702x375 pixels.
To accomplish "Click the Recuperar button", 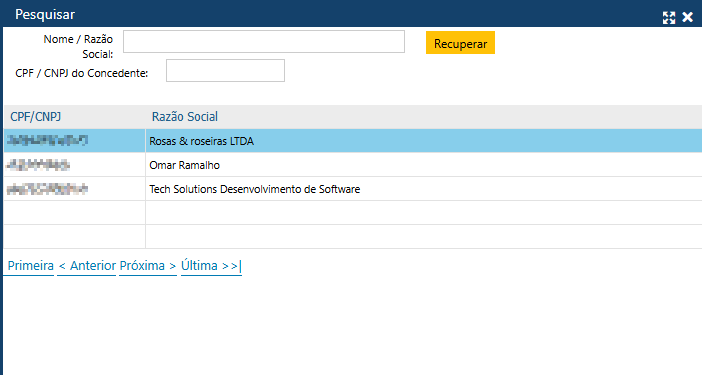I will point(460,43).
